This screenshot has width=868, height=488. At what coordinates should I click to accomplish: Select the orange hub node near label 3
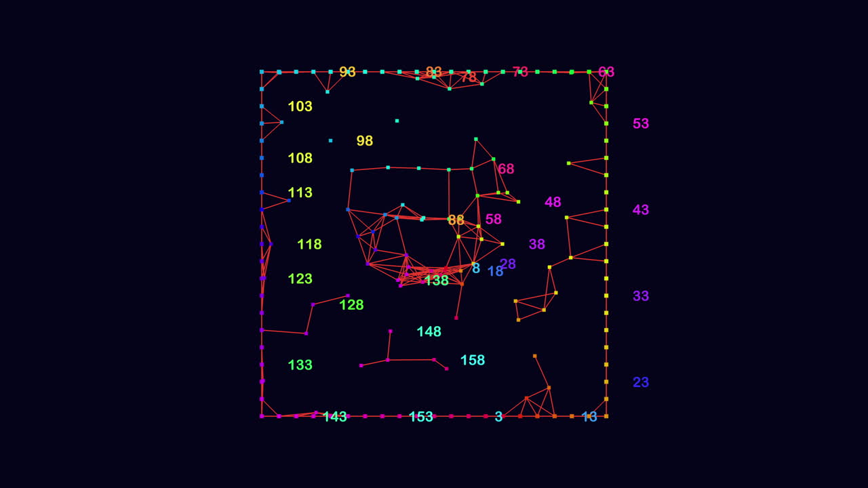click(x=526, y=398)
